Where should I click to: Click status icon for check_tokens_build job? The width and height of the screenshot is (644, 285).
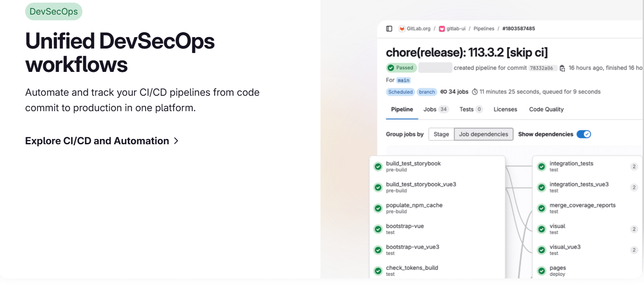click(x=378, y=271)
